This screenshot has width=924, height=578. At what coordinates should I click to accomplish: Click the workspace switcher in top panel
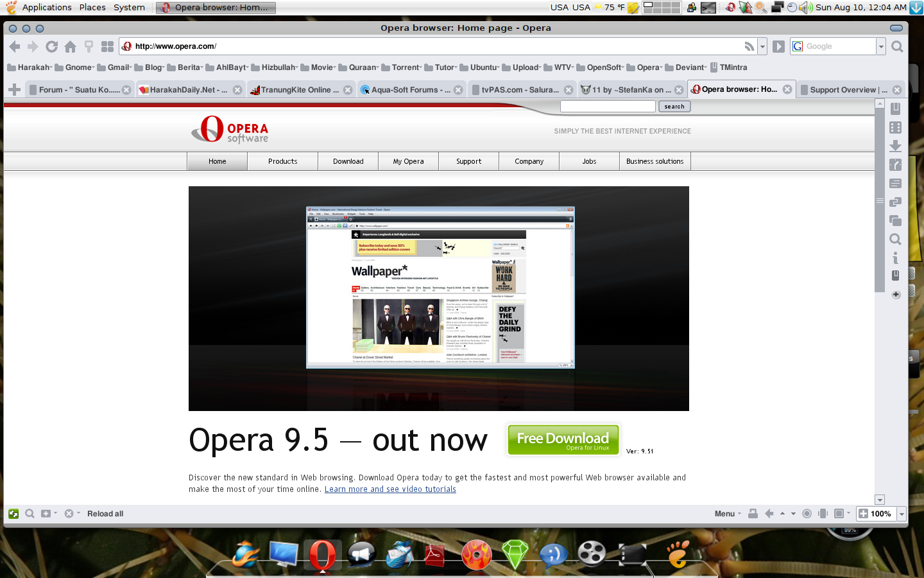click(662, 8)
